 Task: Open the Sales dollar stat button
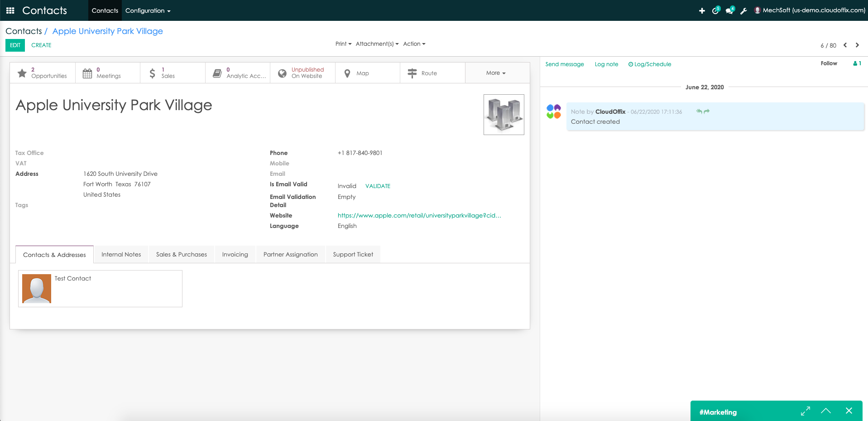tap(173, 73)
